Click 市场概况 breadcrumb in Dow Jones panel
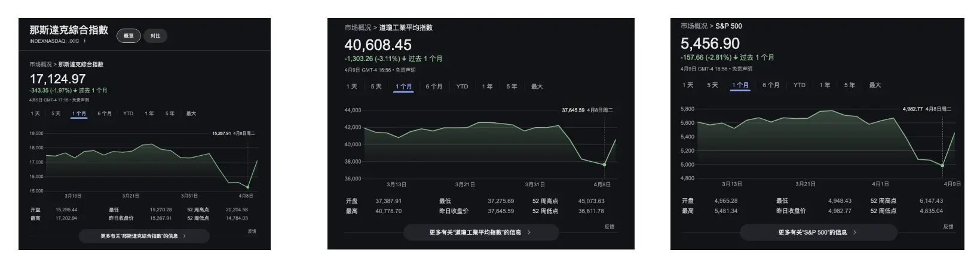 click(357, 27)
